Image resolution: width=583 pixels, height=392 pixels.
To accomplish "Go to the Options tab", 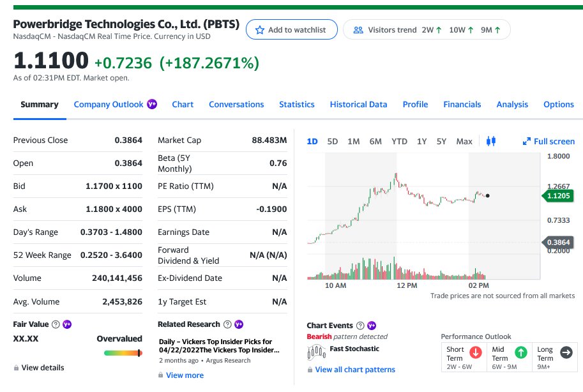I will (559, 105).
